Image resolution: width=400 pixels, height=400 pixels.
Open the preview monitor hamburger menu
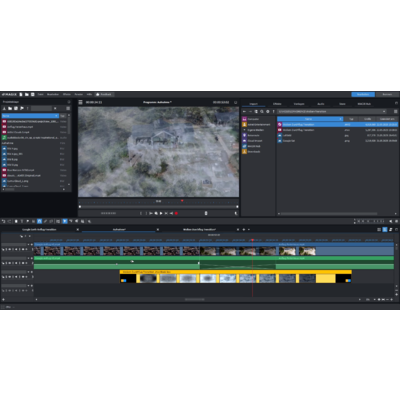80,102
